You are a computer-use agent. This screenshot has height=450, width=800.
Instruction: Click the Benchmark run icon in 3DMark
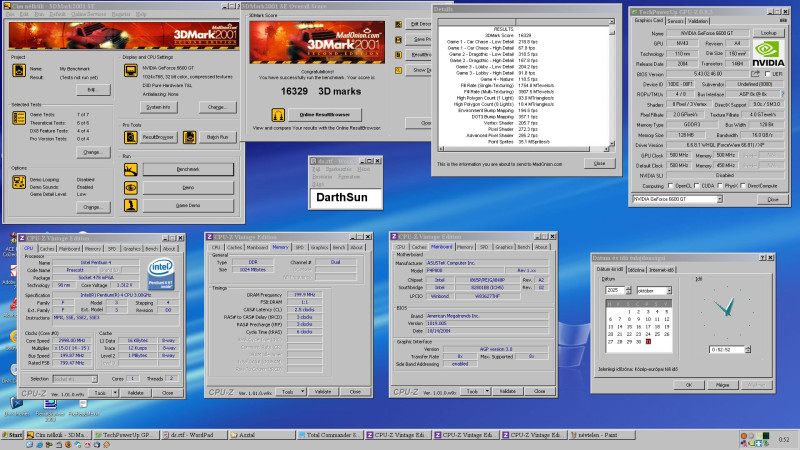coord(130,170)
